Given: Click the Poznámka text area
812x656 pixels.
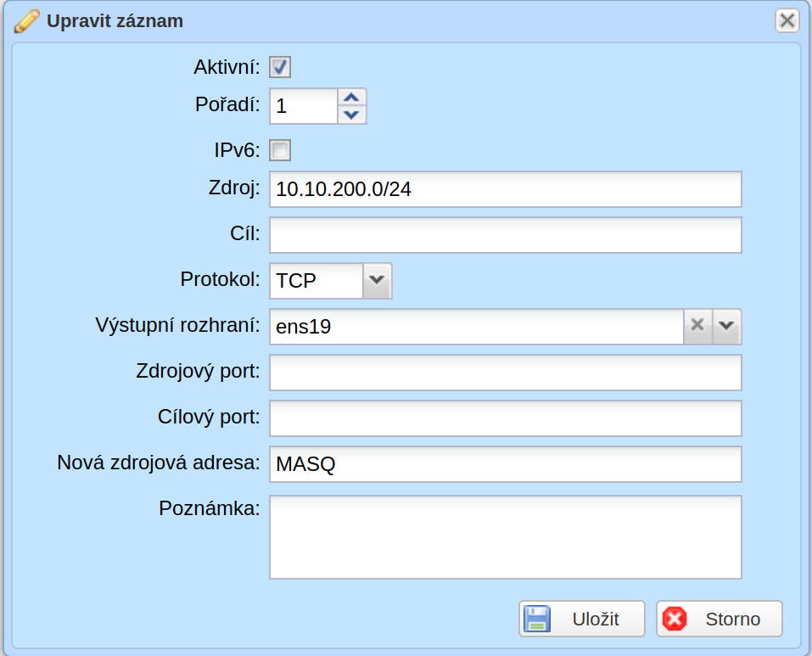Looking at the screenshot, I should pyautogui.click(x=506, y=537).
